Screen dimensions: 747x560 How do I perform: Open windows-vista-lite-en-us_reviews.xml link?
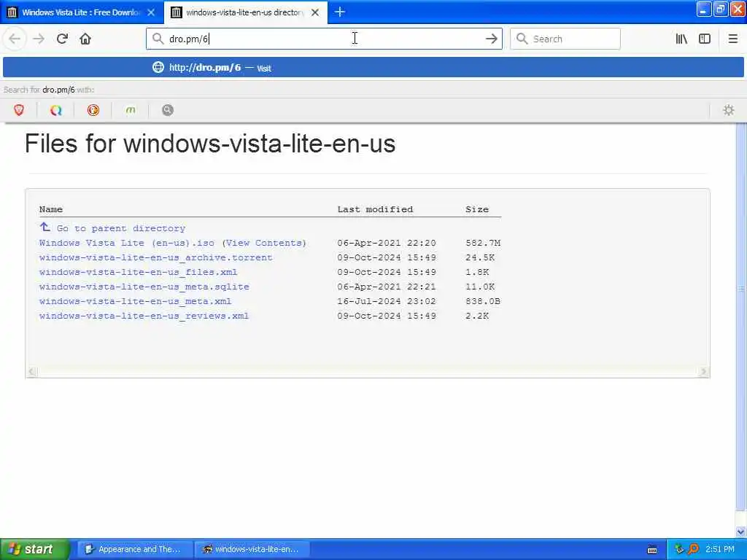[144, 316]
